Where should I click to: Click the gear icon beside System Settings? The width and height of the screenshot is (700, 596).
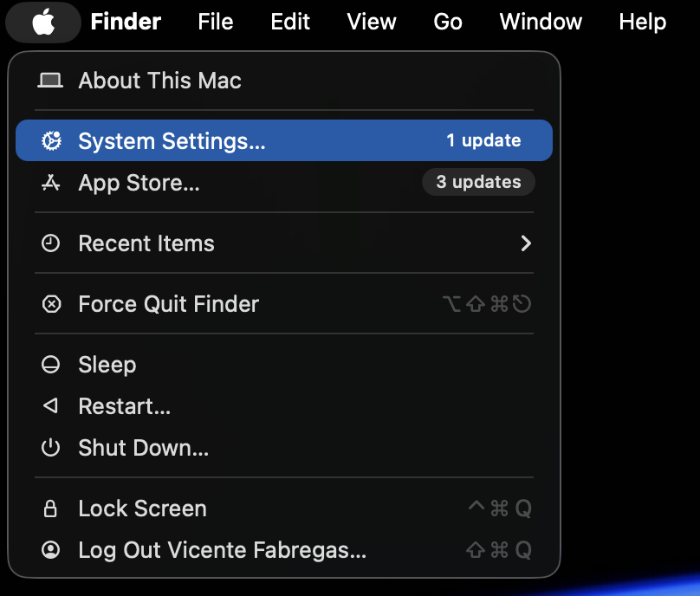[x=51, y=140]
